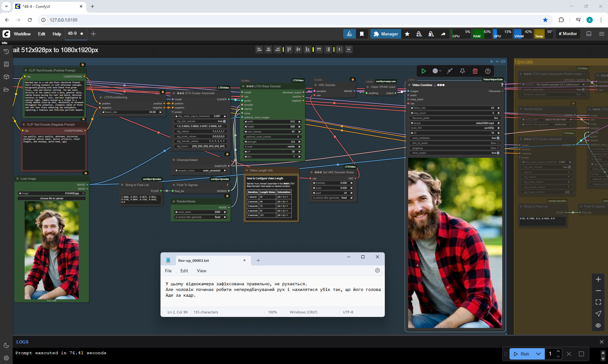Viewport: 608px width, 364px height.
Task: Execute the Video Combine node with green play icon
Action: pos(424,71)
